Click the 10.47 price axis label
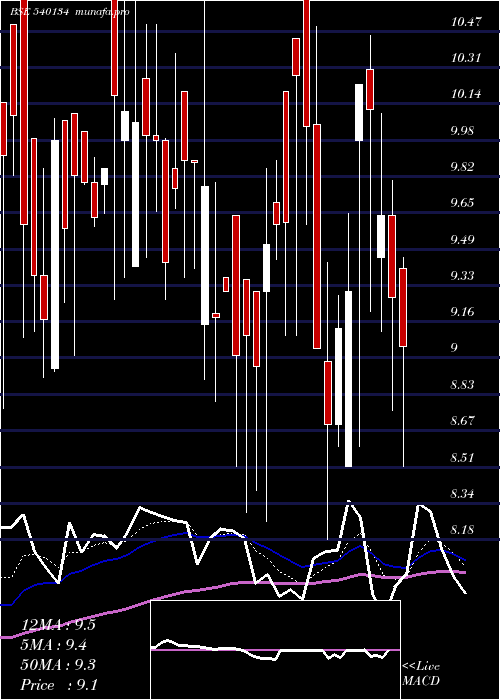This screenshot has height=700, width=500. coord(466,21)
